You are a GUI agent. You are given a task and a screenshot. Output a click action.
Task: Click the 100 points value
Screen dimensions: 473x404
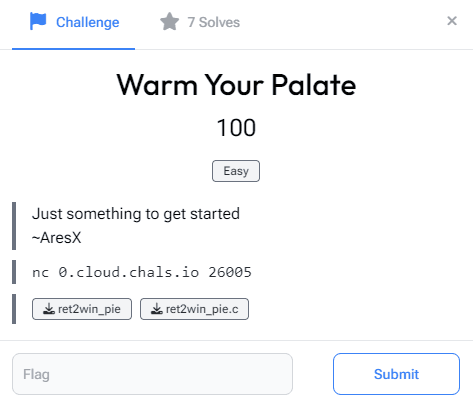click(x=236, y=128)
